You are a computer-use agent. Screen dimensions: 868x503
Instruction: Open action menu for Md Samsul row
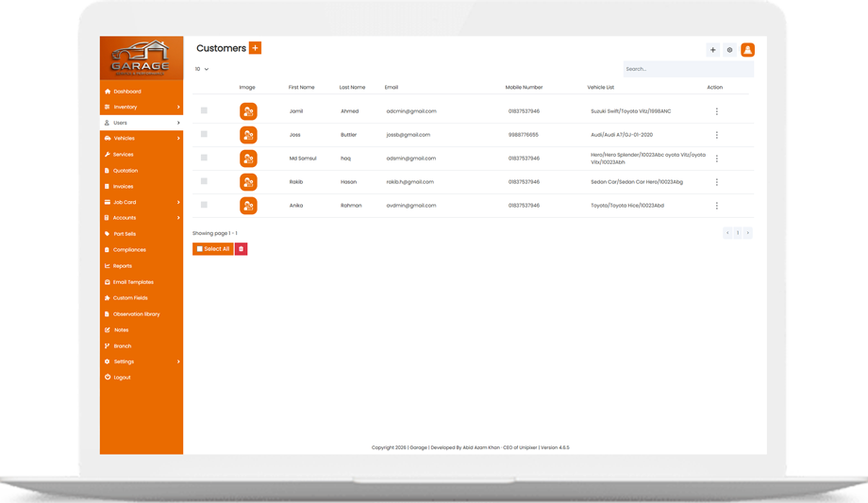click(716, 159)
